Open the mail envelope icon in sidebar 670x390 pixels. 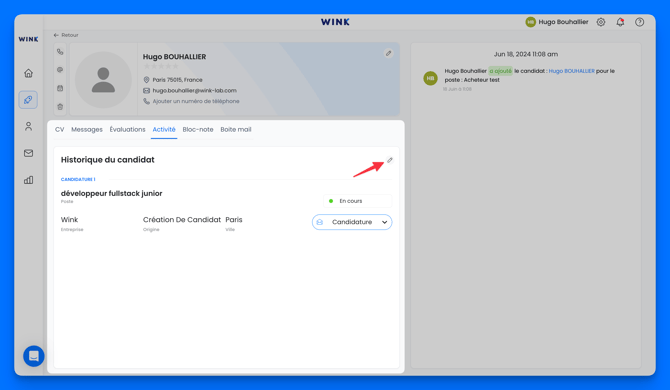28,153
